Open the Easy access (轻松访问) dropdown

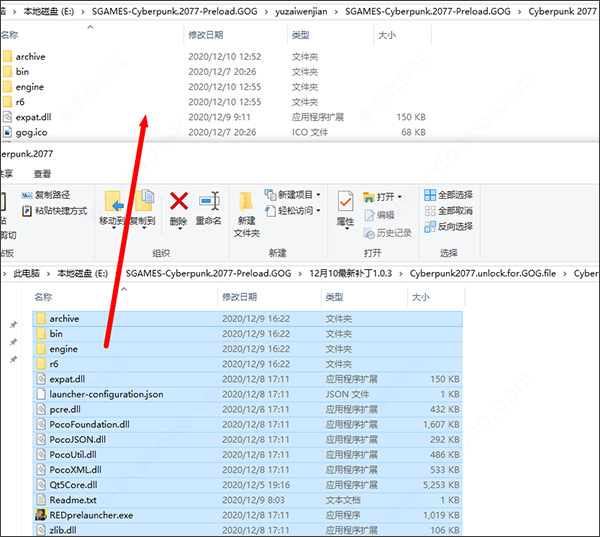click(x=292, y=211)
